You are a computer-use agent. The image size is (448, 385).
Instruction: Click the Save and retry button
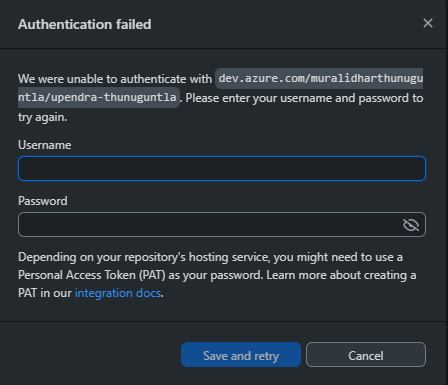(241, 355)
